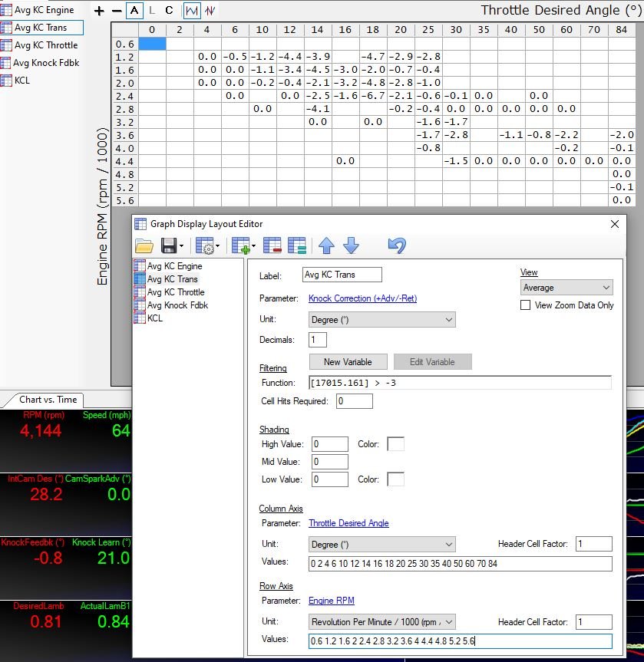Click the Column Axis Values field
The image size is (644, 662).
click(x=461, y=564)
